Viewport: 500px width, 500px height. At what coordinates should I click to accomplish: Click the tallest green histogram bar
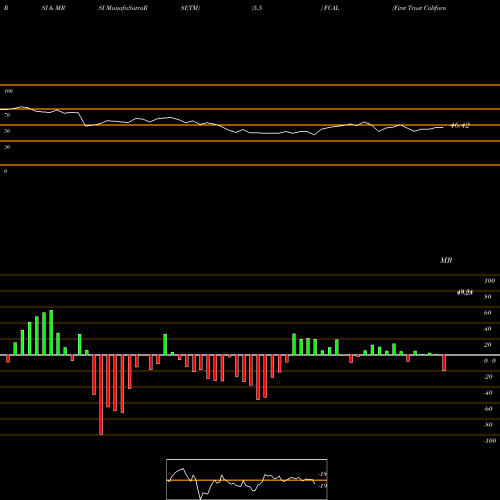51,332
